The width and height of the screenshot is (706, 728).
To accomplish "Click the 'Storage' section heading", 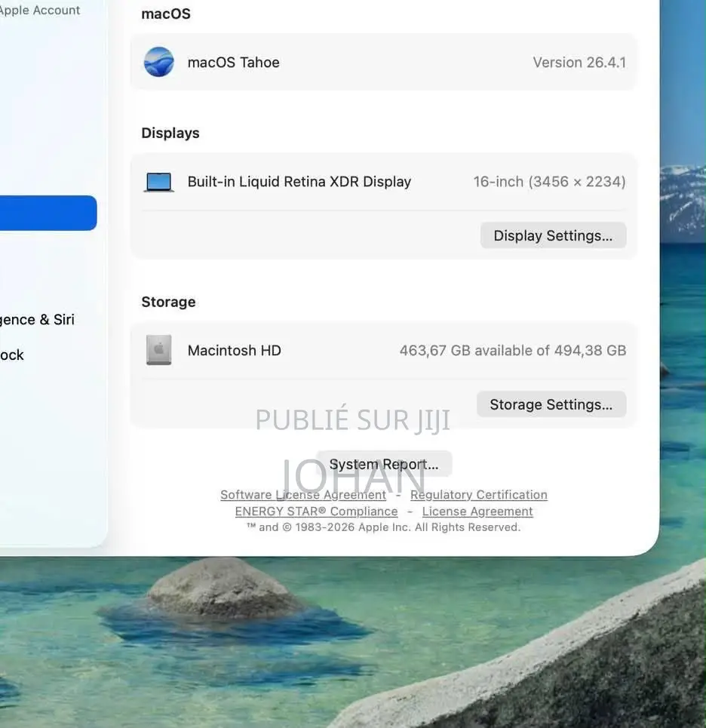I will click(168, 302).
